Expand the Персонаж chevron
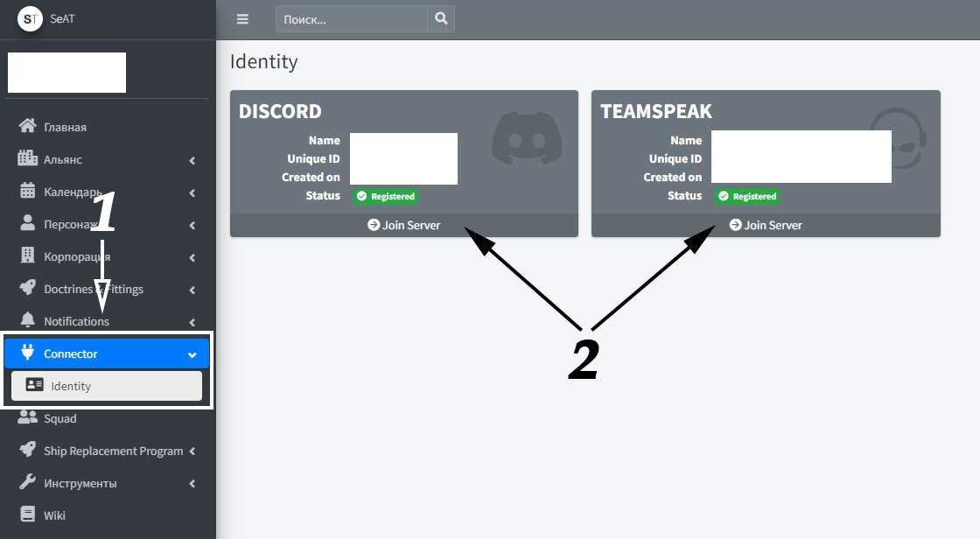This screenshot has width=980, height=539. pos(192,225)
